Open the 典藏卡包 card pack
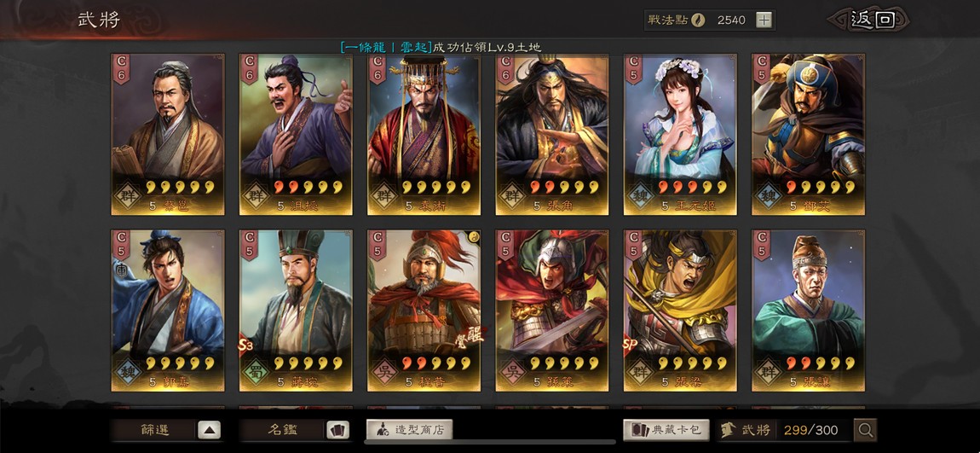 pos(666,430)
